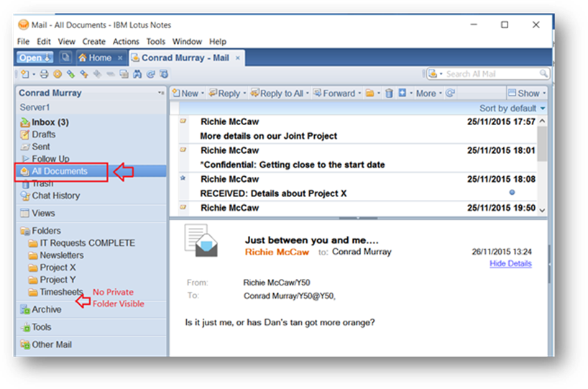
Task: Click the new document icon in the top toolbar
Action: click(25, 74)
